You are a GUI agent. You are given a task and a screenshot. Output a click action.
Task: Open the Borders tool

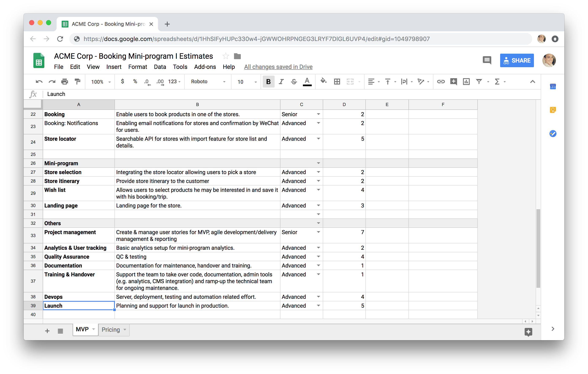click(337, 82)
